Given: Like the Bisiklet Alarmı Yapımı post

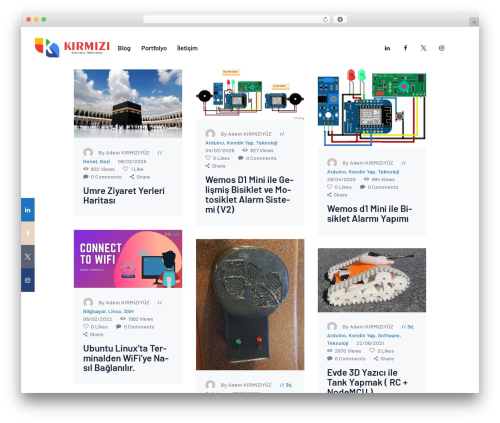Looking at the screenshot, I should click(x=330, y=187).
